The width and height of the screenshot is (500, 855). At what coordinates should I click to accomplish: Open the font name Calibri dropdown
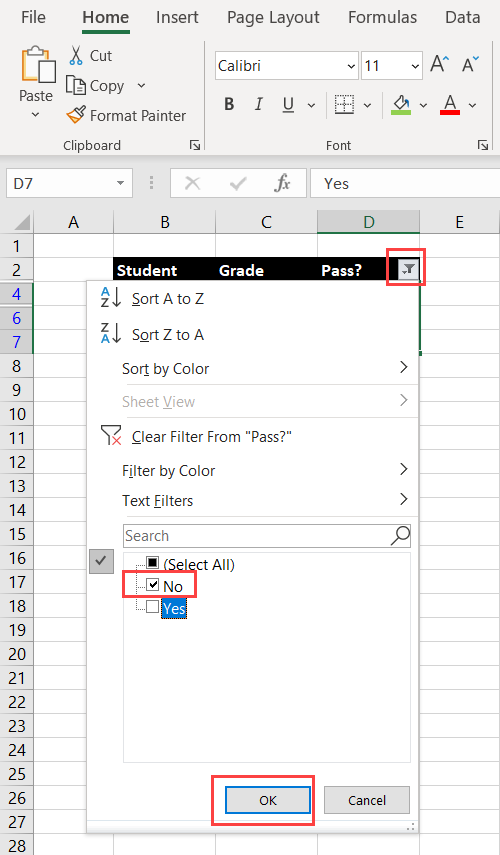pos(351,66)
